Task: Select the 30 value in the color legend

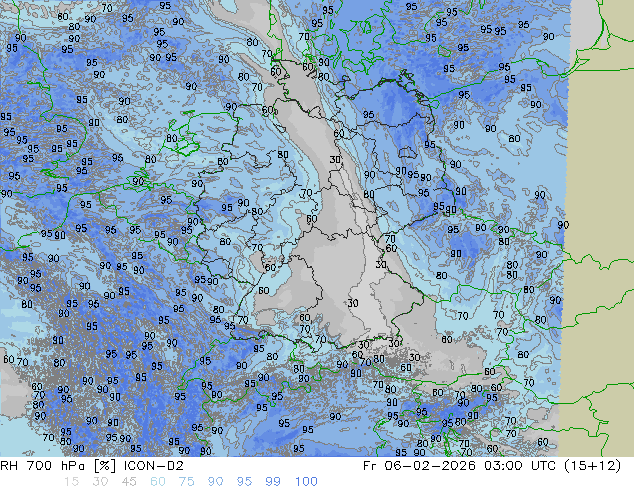Action: click(100, 482)
